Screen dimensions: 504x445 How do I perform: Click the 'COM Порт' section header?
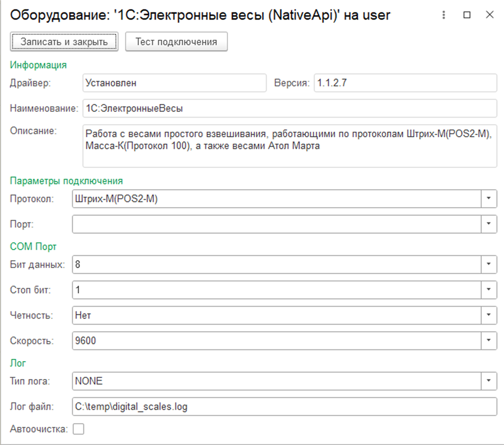pyautogui.click(x=33, y=246)
